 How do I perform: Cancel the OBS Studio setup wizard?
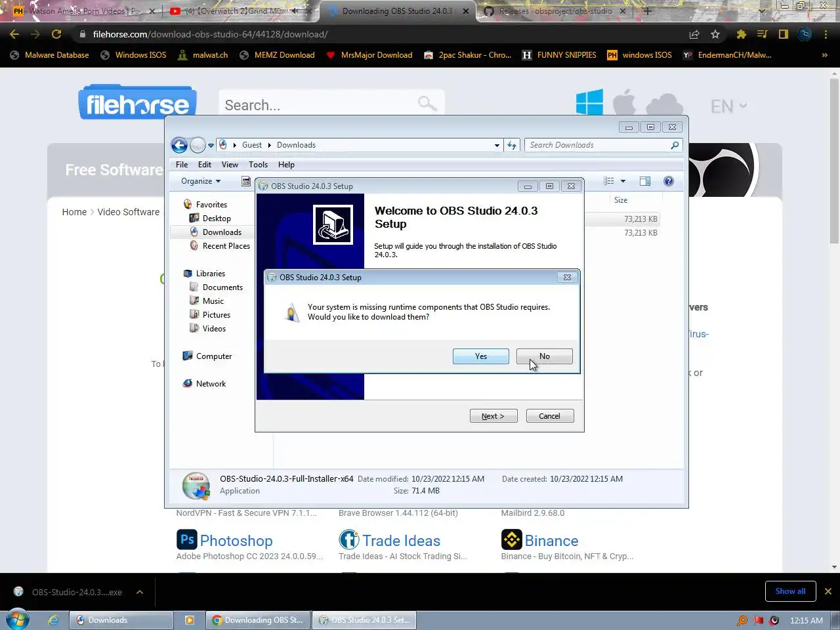550,416
